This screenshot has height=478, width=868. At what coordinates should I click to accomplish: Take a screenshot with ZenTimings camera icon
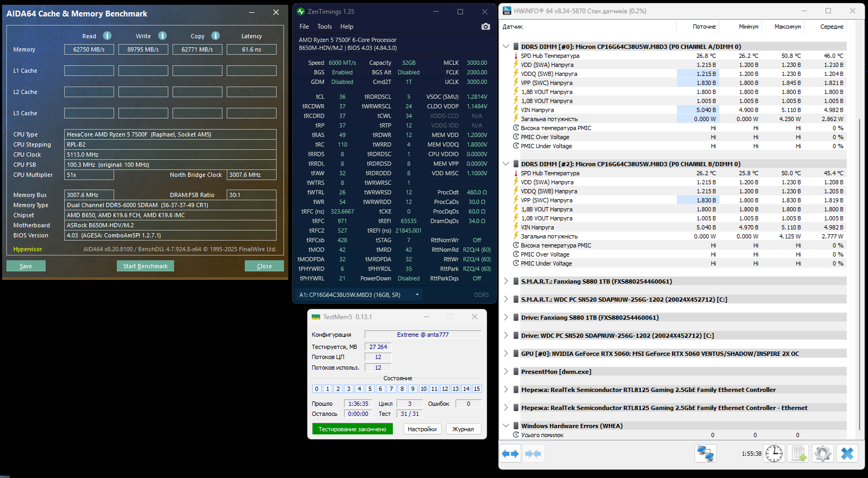click(x=485, y=27)
